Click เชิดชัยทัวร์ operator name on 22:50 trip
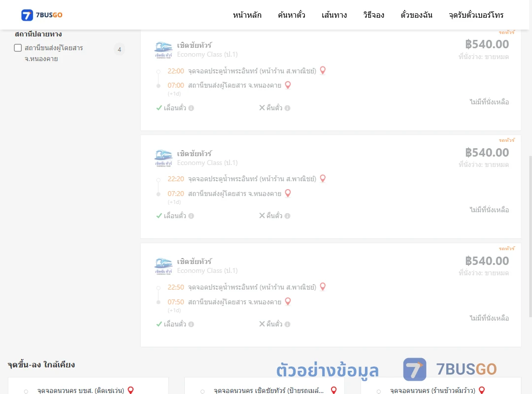 coord(195,262)
